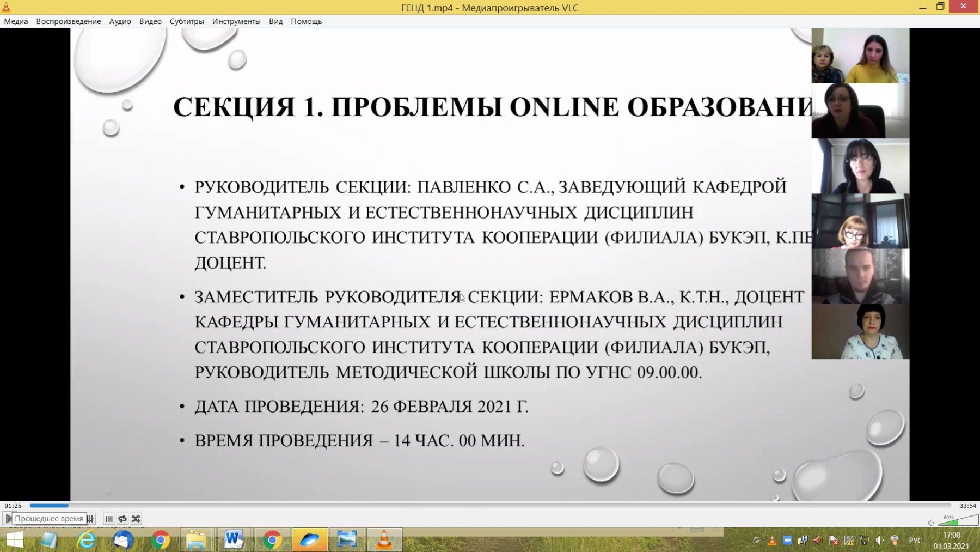This screenshot has width=980, height=552.
Task: Seek on the playback progress bar
Action: point(491,506)
